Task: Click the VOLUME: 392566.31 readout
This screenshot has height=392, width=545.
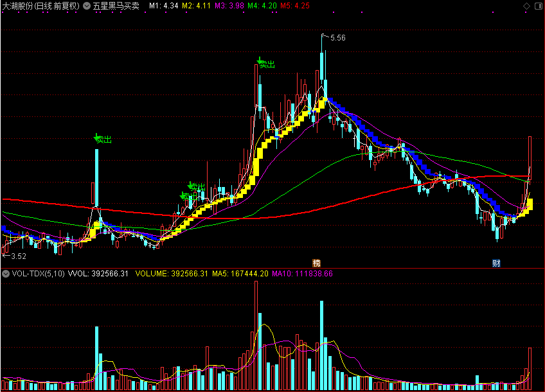Action: (x=172, y=274)
